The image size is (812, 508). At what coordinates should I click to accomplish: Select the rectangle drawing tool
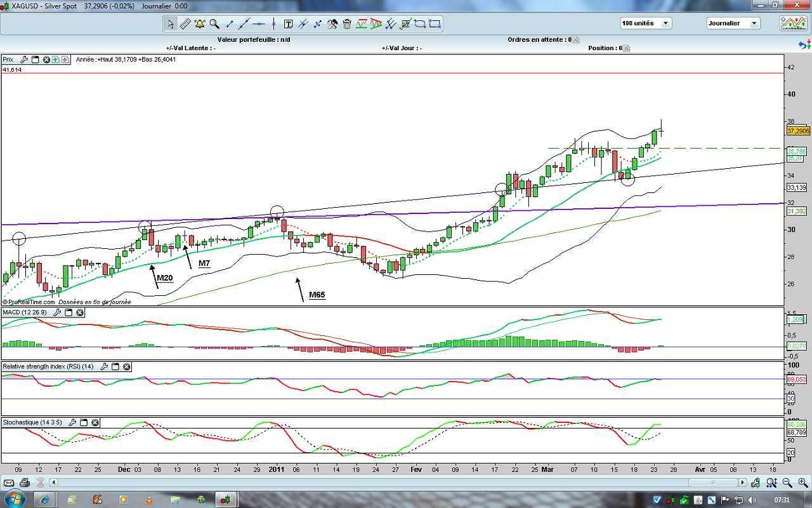click(435, 24)
